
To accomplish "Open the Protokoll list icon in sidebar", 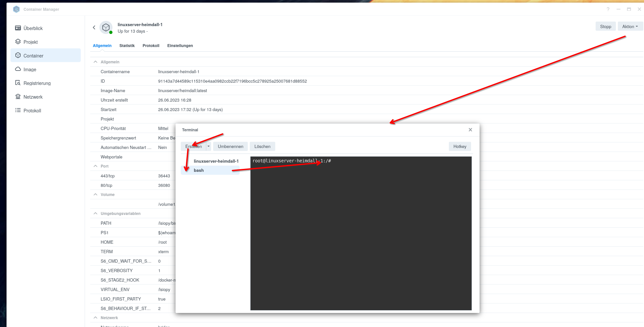I will point(18,110).
